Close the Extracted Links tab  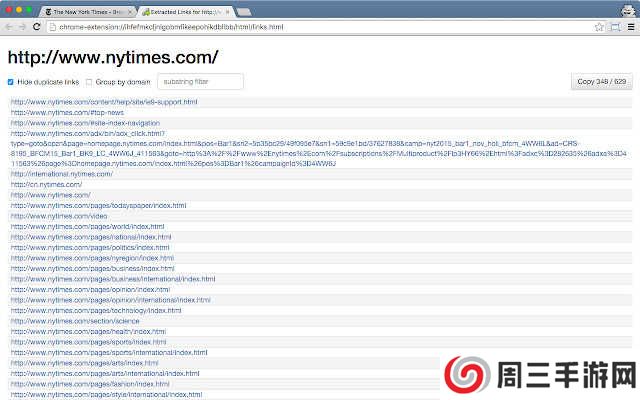(x=227, y=10)
